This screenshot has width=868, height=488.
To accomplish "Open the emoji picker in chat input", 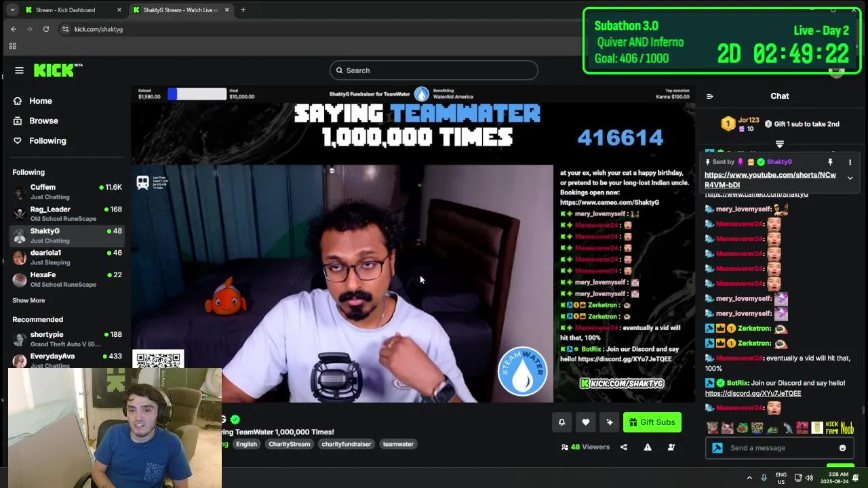I will (x=842, y=448).
